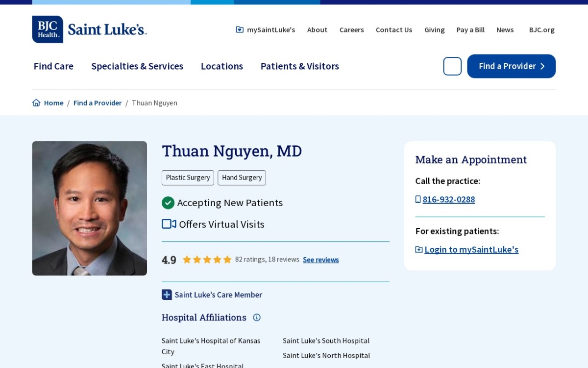The height and width of the screenshot is (368, 588).
Task: Click Saint Luke's Hospital of Kansas City
Action: point(211,346)
